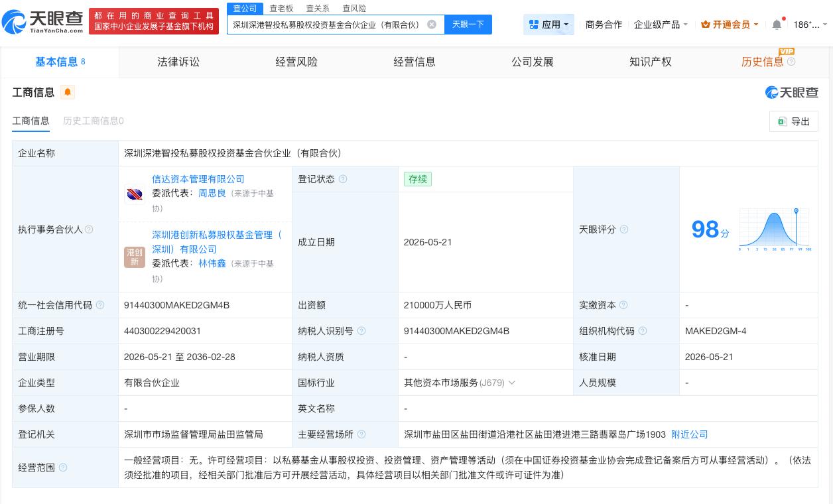Switch to the 基本信息 tab
The image size is (833, 504).
pos(60,62)
